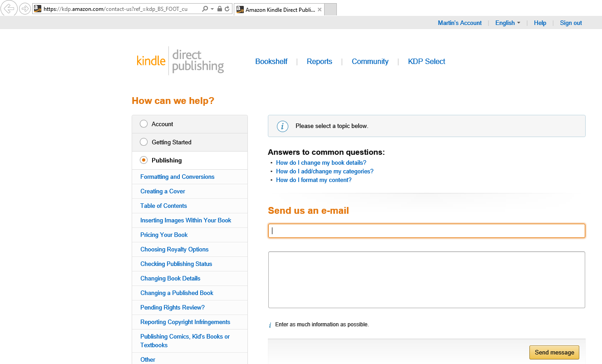Choose the Other topic

(148, 359)
